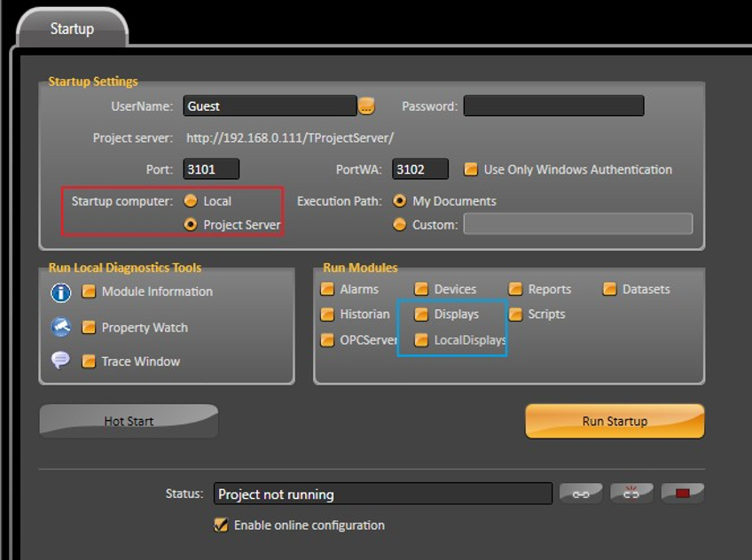Image resolution: width=752 pixels, height=560 pixels.
Task: Click the connect link icon button
Action: [581, 494]
